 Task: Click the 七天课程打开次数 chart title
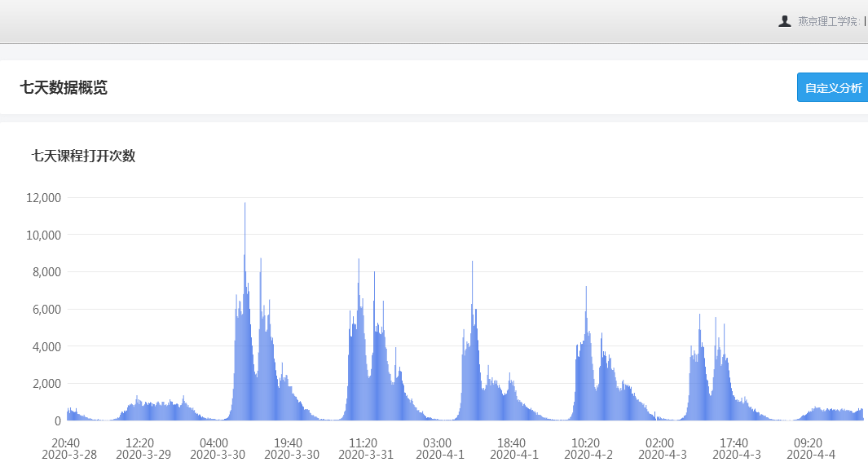tap(83, 156)
